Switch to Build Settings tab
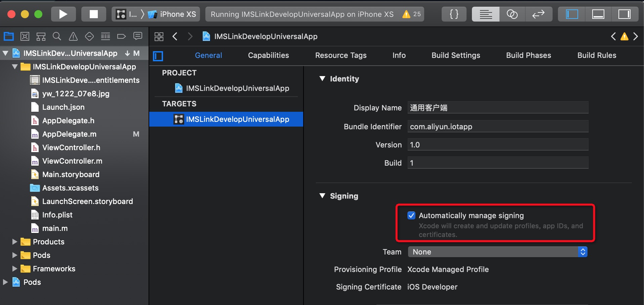The width and height of the screenshot is (644, 305). (x=456, y=56)
